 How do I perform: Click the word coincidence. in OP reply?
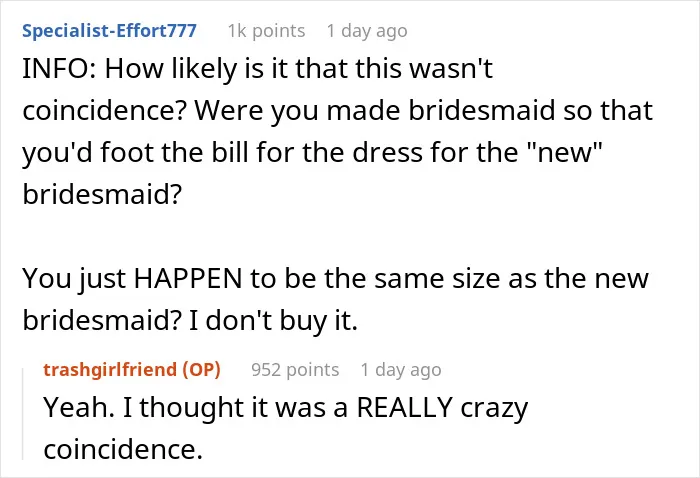click(123, 449)
